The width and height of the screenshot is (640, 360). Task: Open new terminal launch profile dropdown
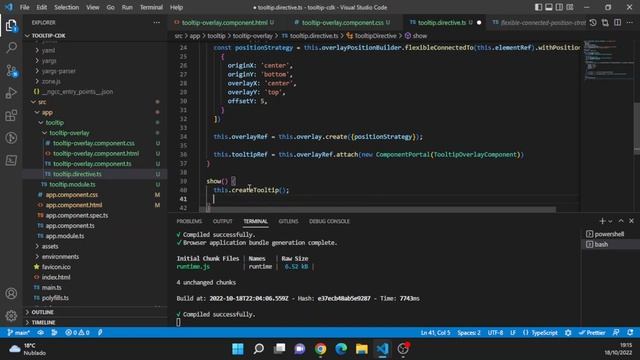[611, 221]
